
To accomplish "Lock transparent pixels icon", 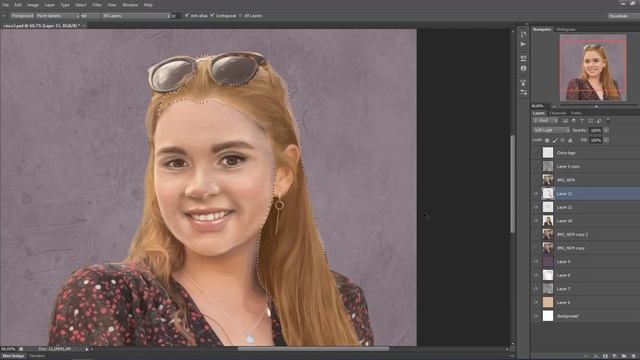I will point(547,140).
